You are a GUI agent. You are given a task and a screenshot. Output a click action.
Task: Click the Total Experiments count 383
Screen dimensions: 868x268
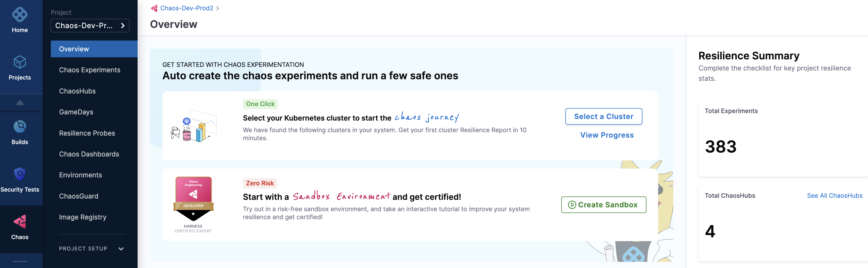click(x=721, y=147)
